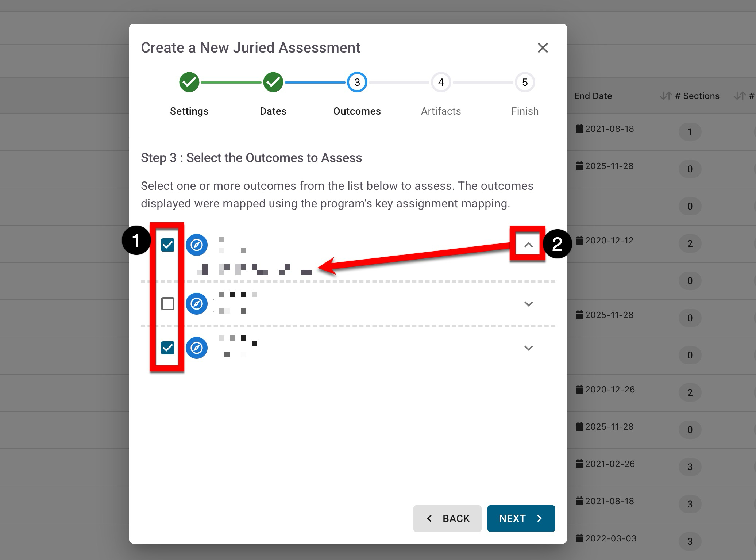The image size is (756, 560).
Task: Click the second outcome's compass icon
Action: (196, 303)
